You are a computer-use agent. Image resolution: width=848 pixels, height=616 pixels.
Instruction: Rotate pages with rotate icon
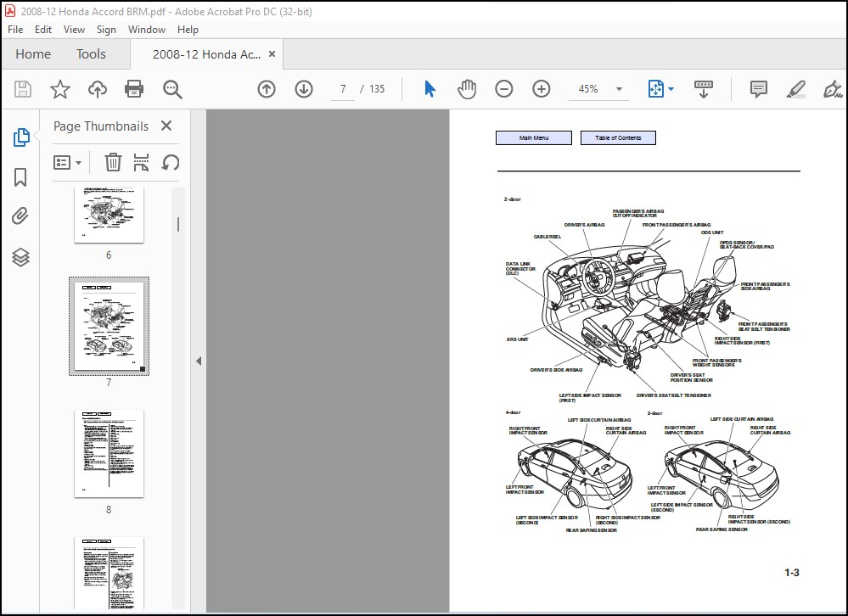pos(171,162)
